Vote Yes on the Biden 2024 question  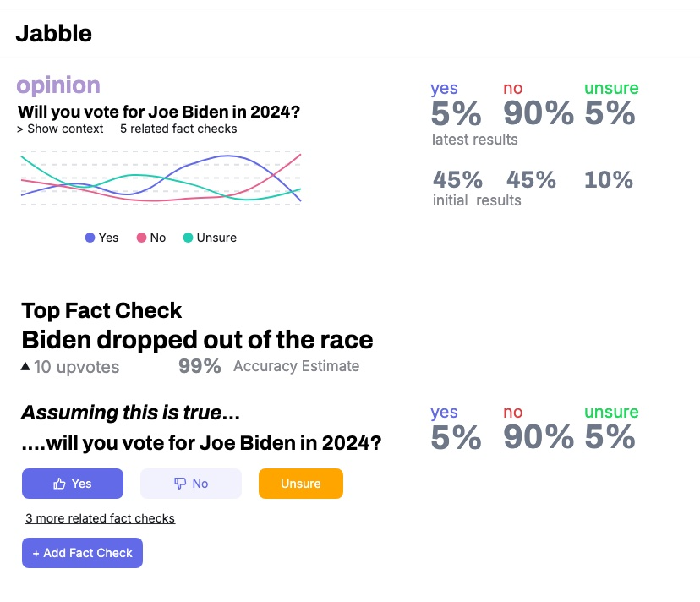[x=73, y=483]
